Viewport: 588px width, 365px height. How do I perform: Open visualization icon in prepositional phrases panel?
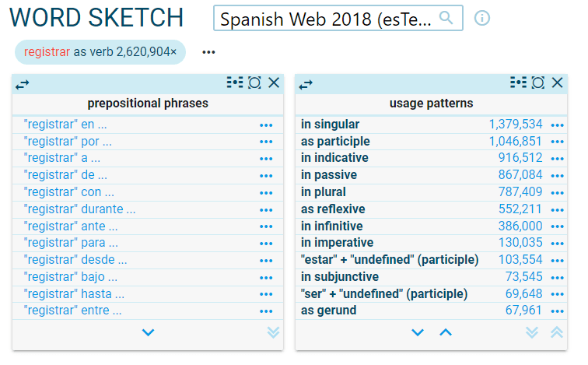point(234,83)
